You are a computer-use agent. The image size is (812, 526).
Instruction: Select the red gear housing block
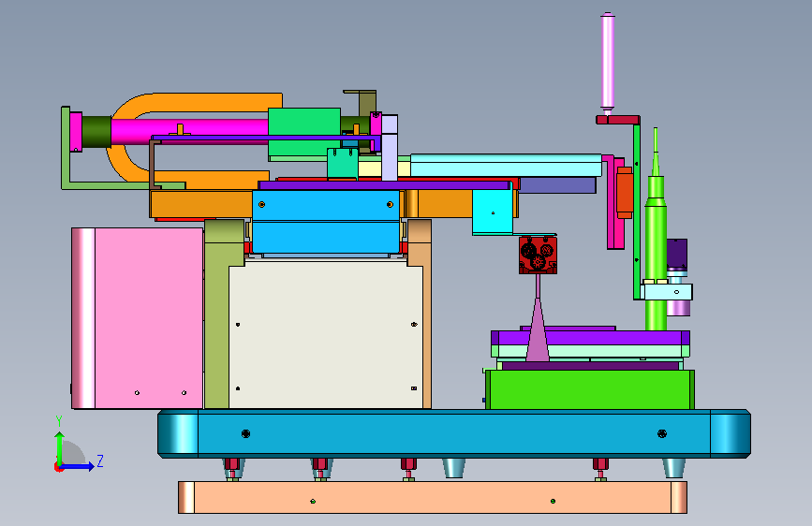point(538,256)
